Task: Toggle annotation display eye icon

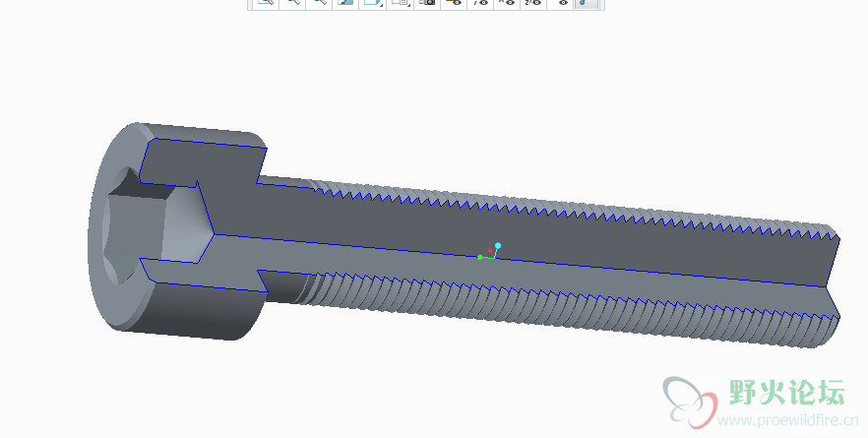Action: point(561,2)
